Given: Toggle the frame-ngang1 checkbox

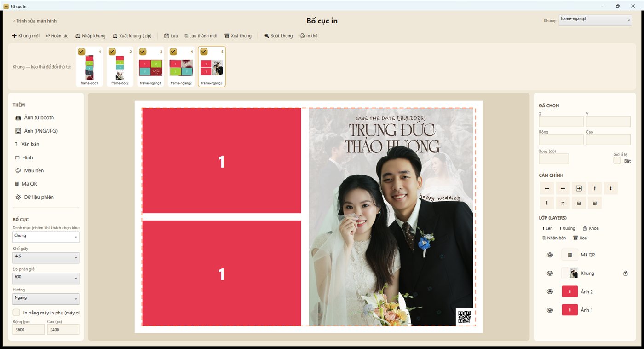Looking at the screenshot, I should pyautogui.click(x=143, y=52).
